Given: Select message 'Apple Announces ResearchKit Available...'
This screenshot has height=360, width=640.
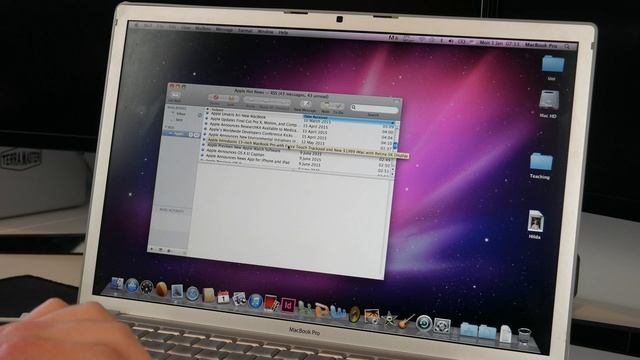Looking at the screenshot, I should coord(252,127).
